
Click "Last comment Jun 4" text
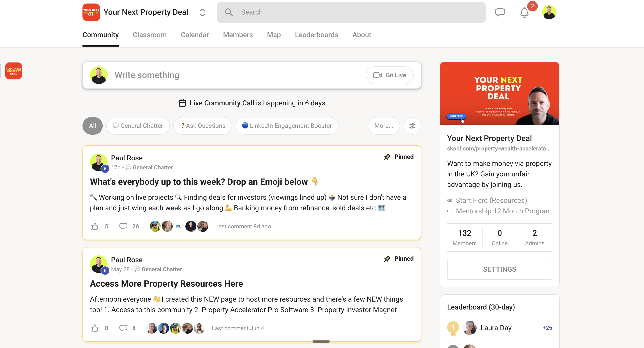(238, 328)
